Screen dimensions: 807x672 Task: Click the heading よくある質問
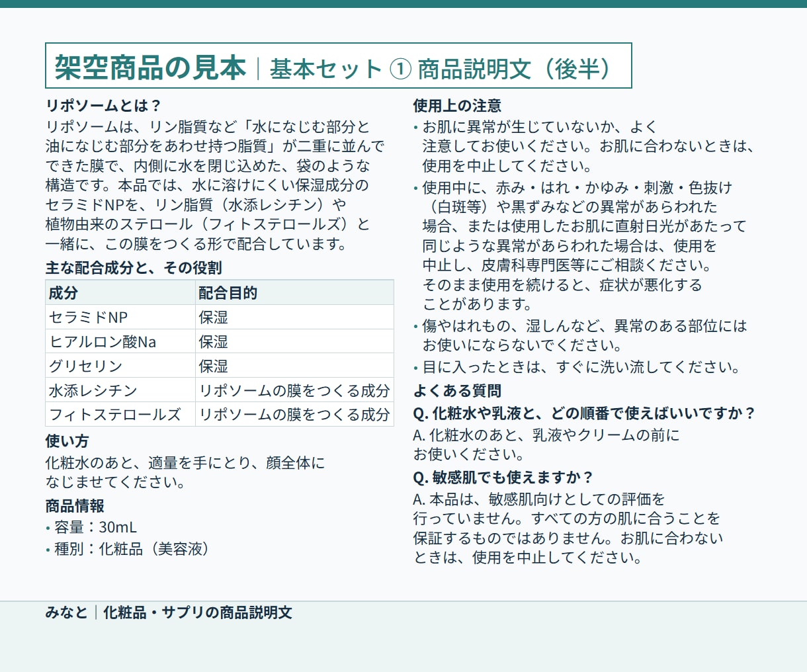(x=457, y=391)
